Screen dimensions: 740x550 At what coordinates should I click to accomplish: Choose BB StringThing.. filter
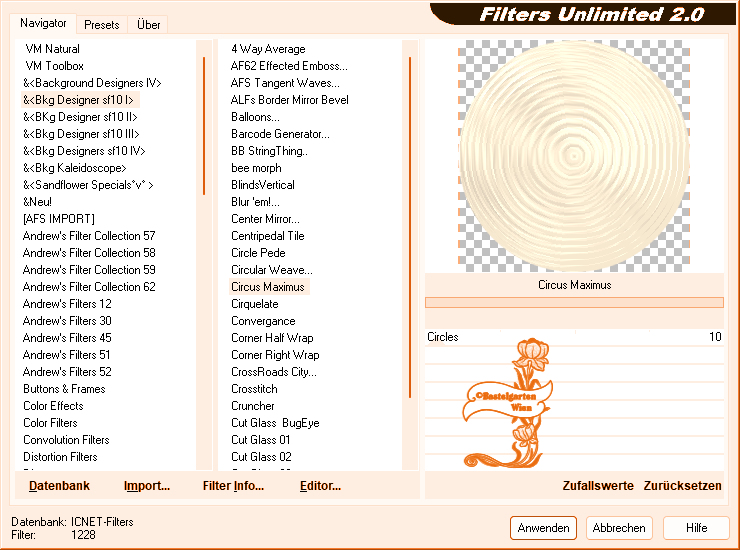tap(269, 151)
